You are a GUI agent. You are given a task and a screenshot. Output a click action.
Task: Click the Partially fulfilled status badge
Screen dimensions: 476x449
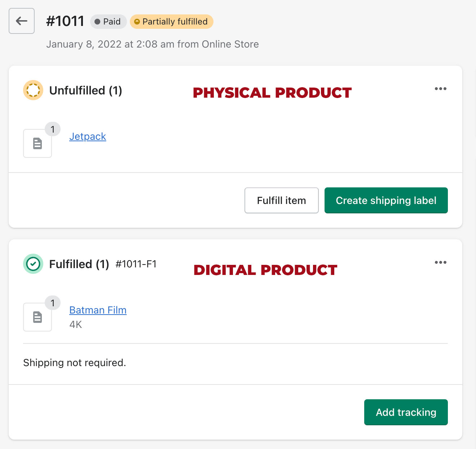tap(171, 22)
